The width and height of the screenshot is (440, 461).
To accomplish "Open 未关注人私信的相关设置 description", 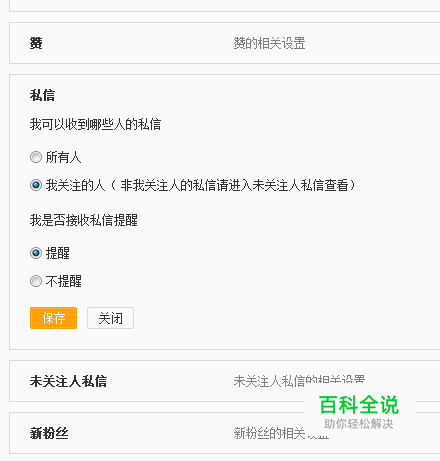I will click(x=299, y=381).
